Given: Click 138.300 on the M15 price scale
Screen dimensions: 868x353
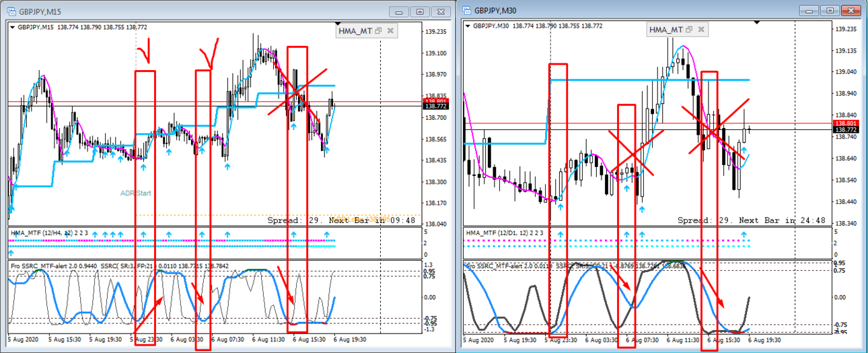Looking at the screenshot, I should pyautogui.click(x=437, y=182).
